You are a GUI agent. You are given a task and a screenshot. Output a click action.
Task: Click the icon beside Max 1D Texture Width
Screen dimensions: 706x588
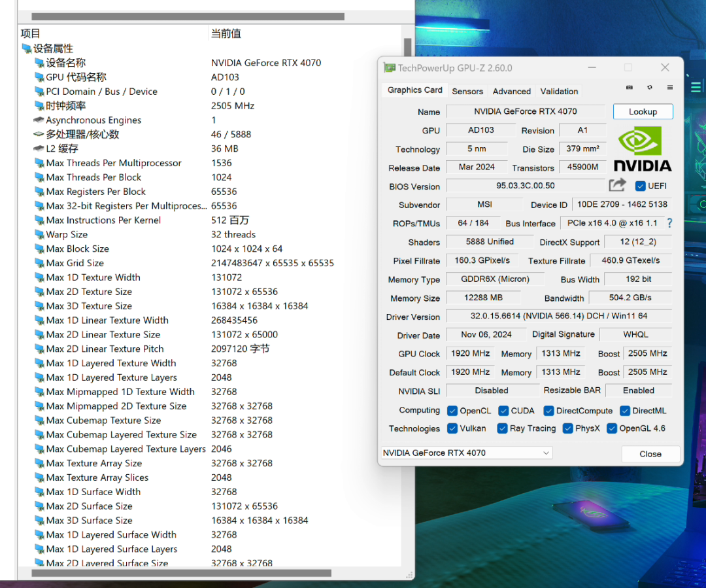pos(40,277)
